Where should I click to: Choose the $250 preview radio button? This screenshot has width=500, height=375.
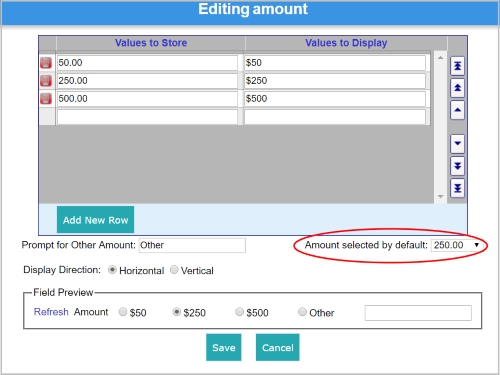coord(177,312)
